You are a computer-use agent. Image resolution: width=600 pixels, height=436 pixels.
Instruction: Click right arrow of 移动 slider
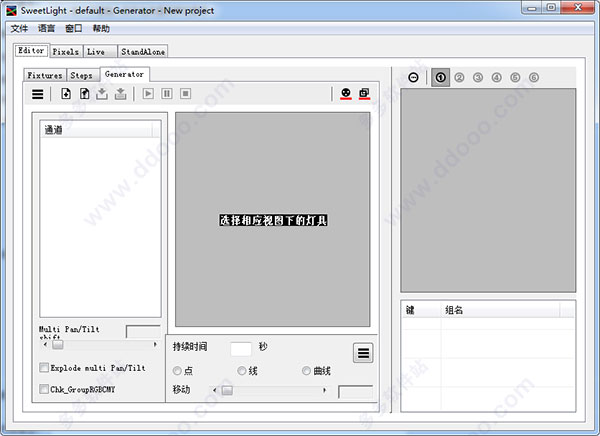tap(324, 390)
